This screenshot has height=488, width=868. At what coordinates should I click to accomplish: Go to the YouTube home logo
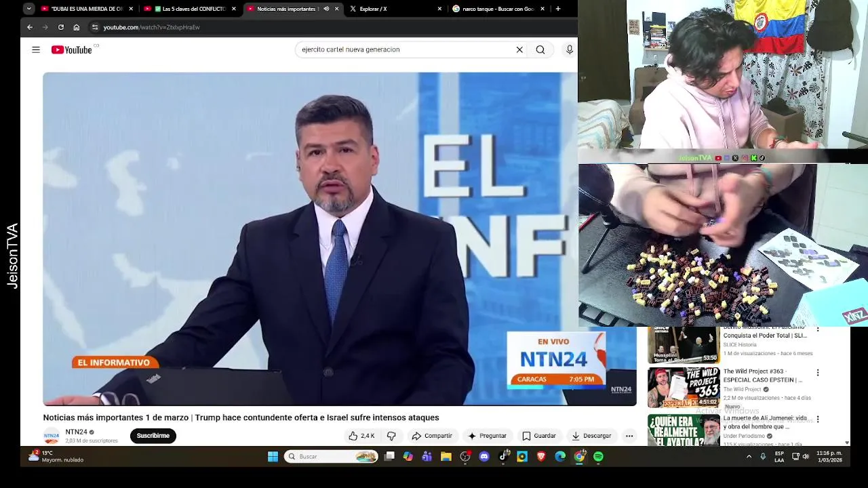tap(72, 49)
